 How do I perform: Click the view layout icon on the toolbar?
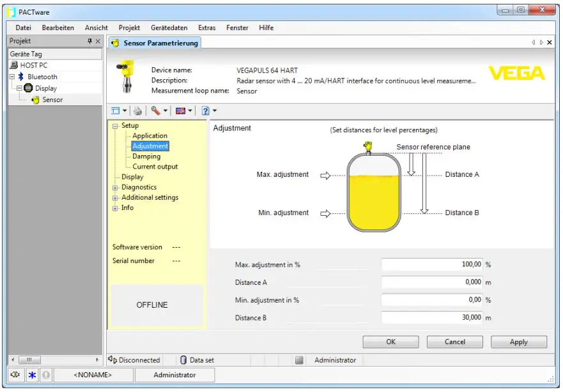click(x=116, y=110)
